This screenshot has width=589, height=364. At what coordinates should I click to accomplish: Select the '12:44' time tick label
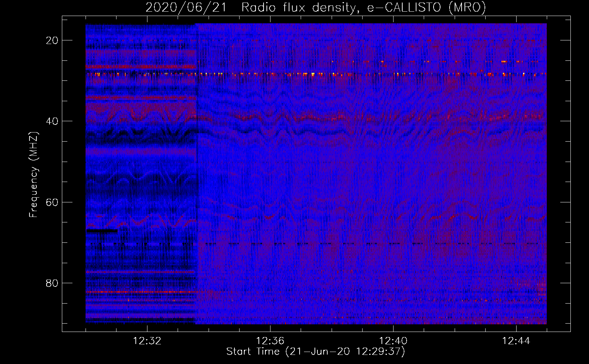516,341
